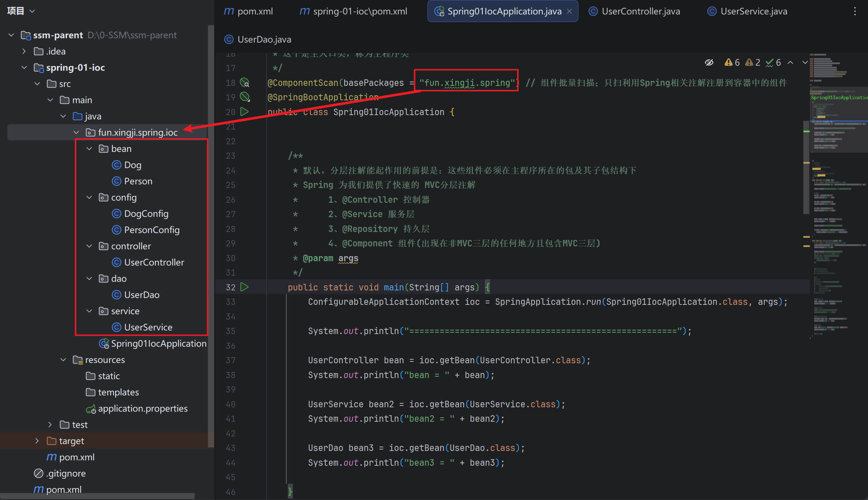Select DogConfig class in the tree

click(x=146, y=214)
